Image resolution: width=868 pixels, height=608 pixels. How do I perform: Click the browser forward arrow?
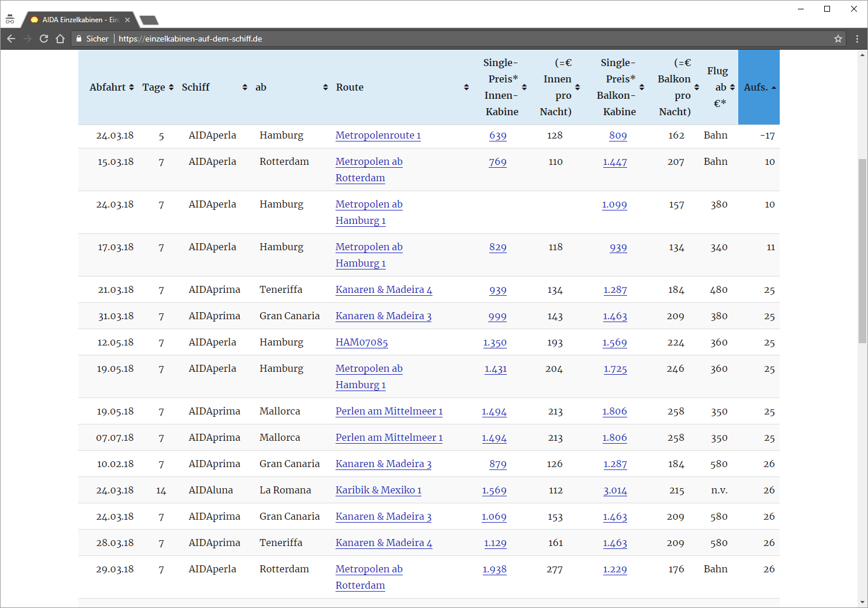click(27, 39)
